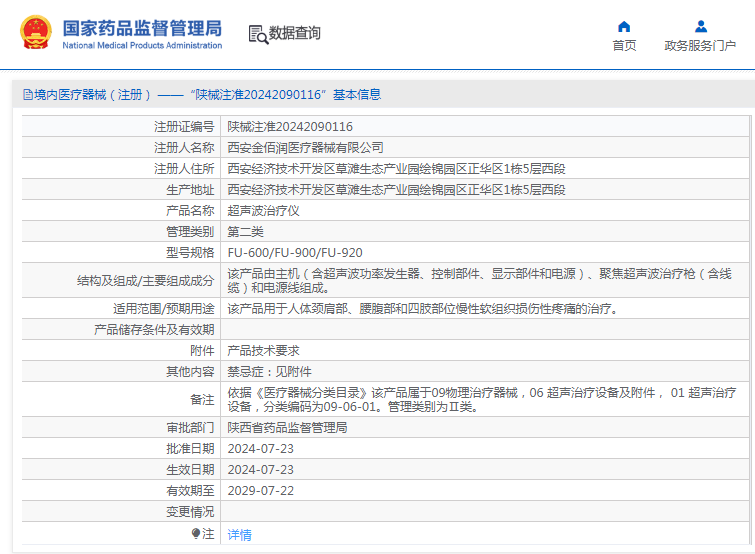Click 国家药品监督管理局 title text

(143, 28)
